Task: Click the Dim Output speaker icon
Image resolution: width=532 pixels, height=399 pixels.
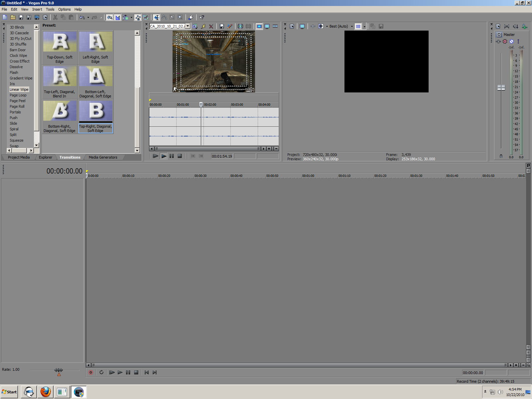Action: [x=515, y=26]
